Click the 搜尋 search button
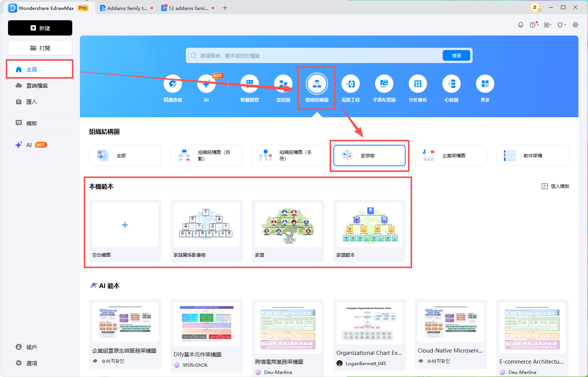 coord(456,55)
